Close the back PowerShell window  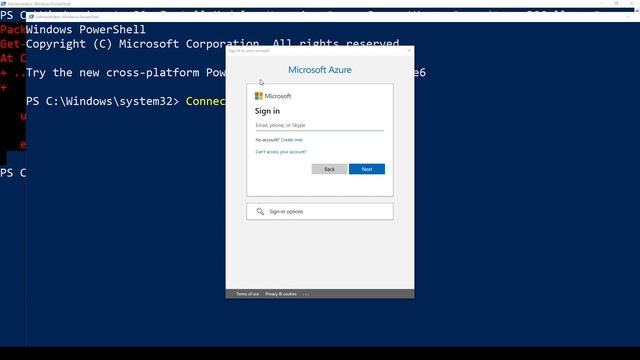pyautogui.click(x=632, y=3)
